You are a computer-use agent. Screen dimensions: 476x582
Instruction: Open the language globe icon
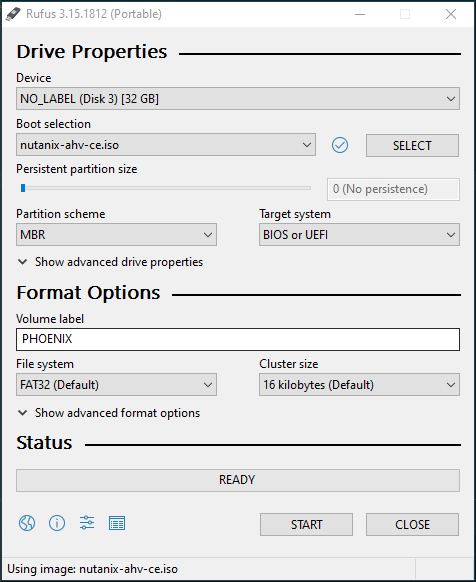click(x=27, y=523)
